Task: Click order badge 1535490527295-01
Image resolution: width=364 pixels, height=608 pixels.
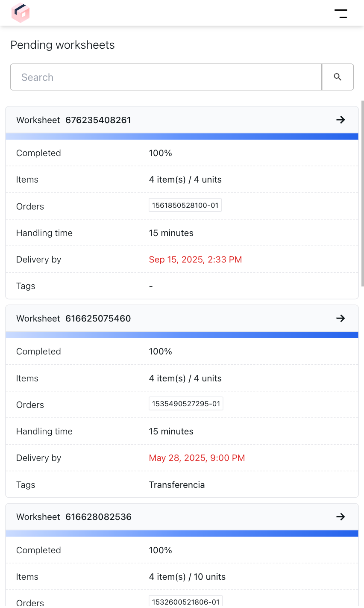Action: point(186,403)
